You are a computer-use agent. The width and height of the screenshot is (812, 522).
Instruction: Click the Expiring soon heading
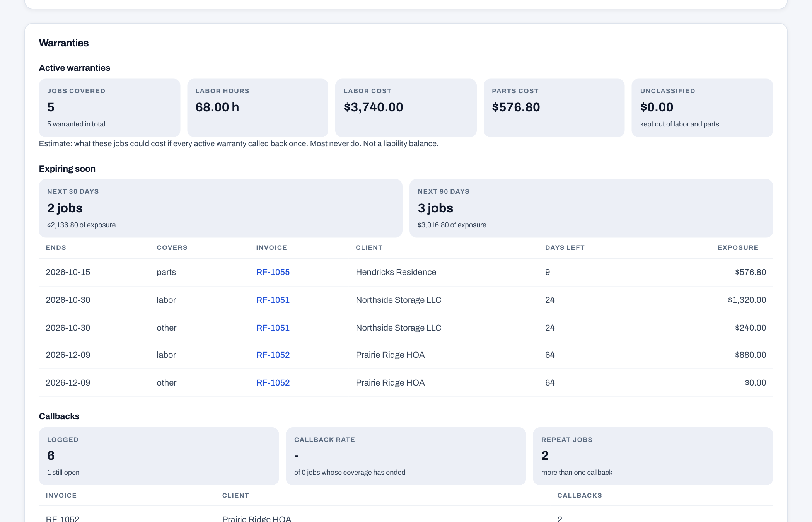(67, 169)
